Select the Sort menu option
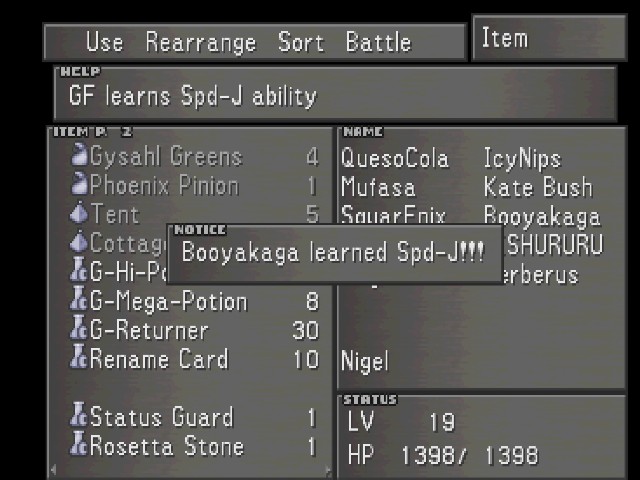 click(301, 42)
